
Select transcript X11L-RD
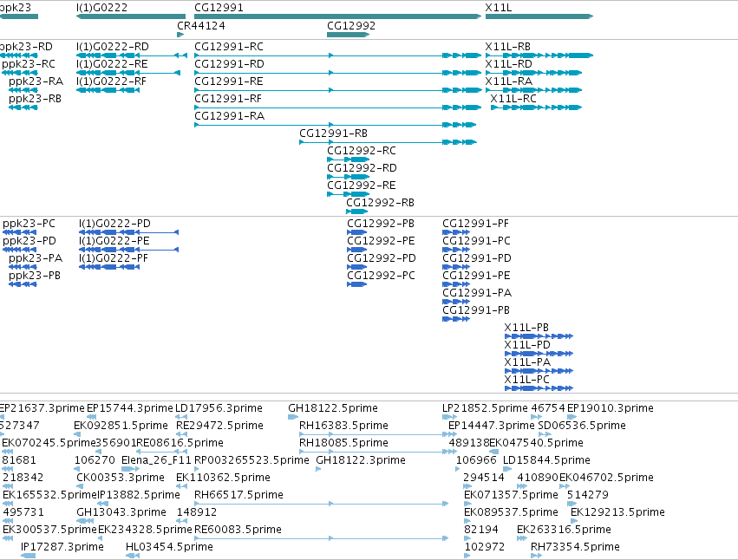(533, 73)
